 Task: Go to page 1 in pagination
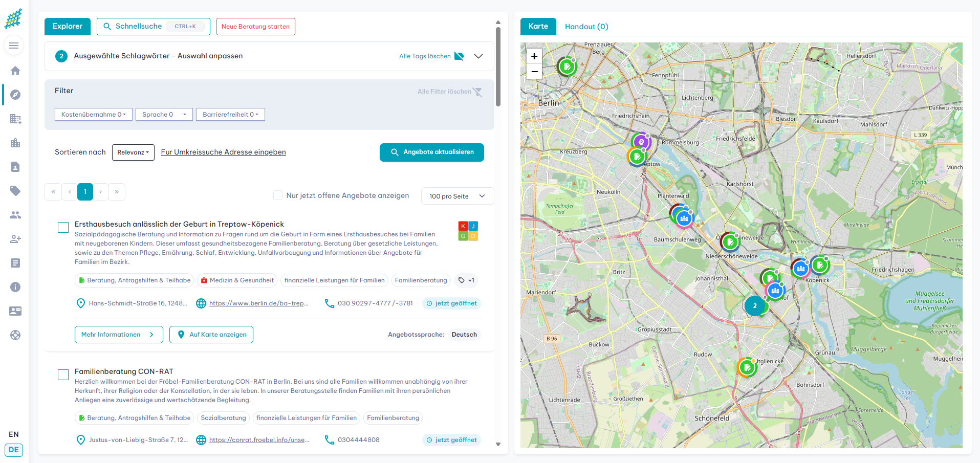coord(85,192)
